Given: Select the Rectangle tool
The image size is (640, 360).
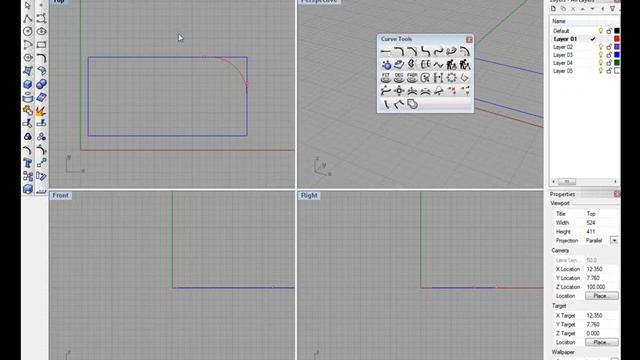Looking at the screenshot, I should 41,44.
